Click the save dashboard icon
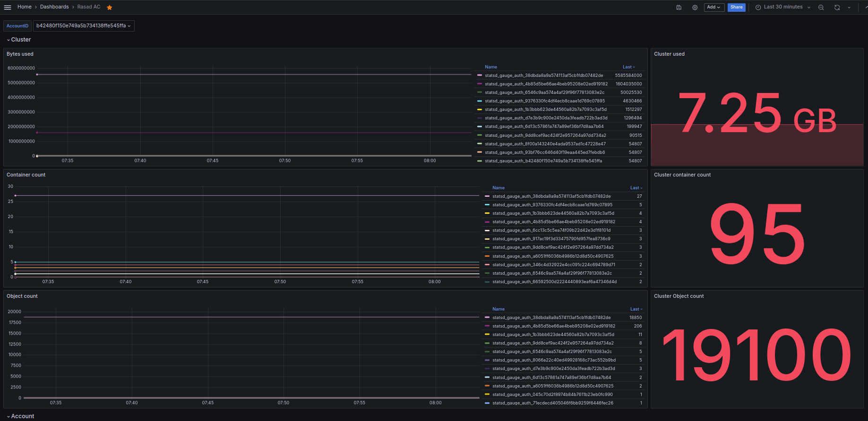This screenshot has width=868, height=421. (x=679, y=7)
